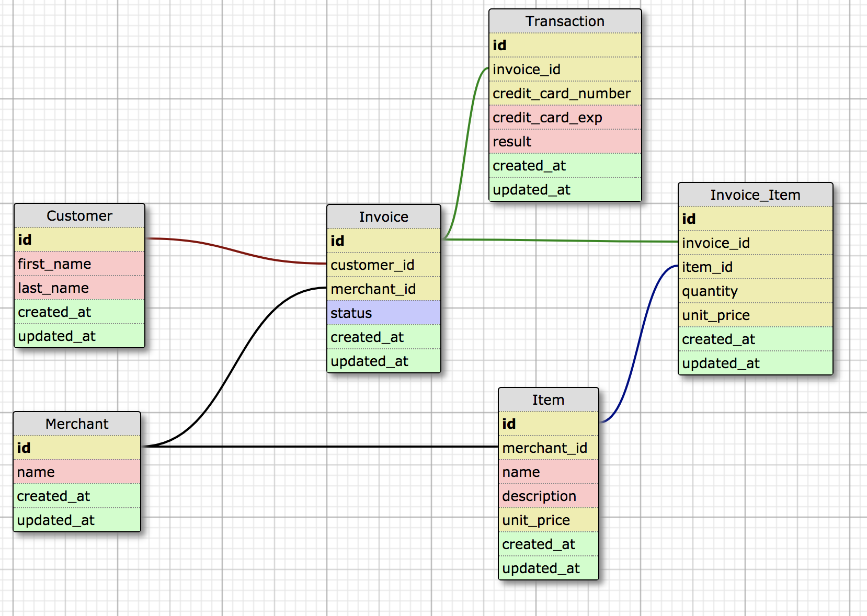Select the blue Item-to-Invoice_Item connector line
Image resolution: width=867 pixels, height=616 pixels.
[639, 344]
